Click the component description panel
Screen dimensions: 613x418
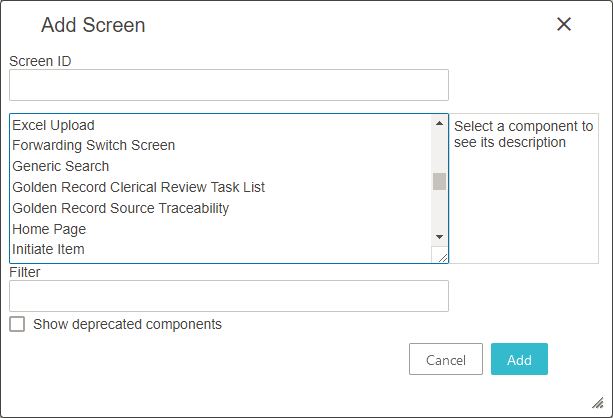click(523, 188)
